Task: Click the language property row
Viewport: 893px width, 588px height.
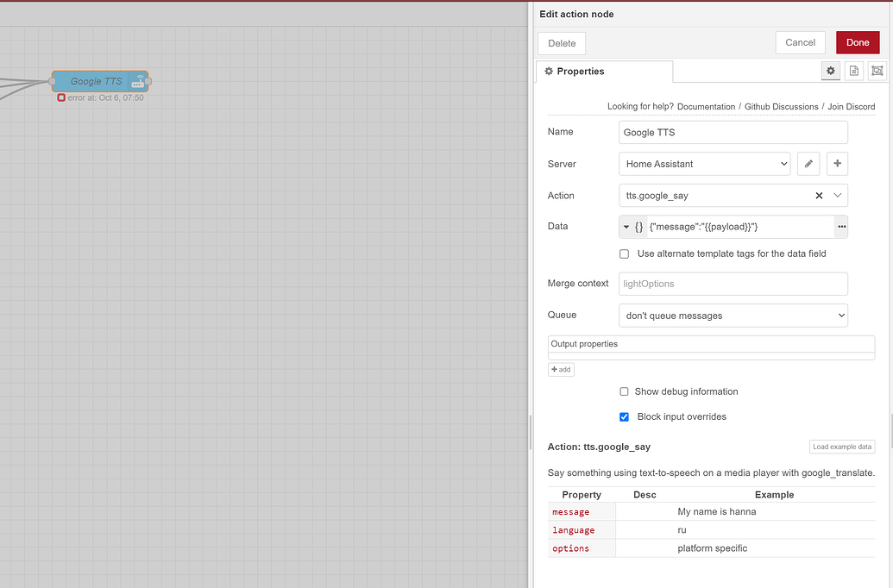Action: point(711,530)
